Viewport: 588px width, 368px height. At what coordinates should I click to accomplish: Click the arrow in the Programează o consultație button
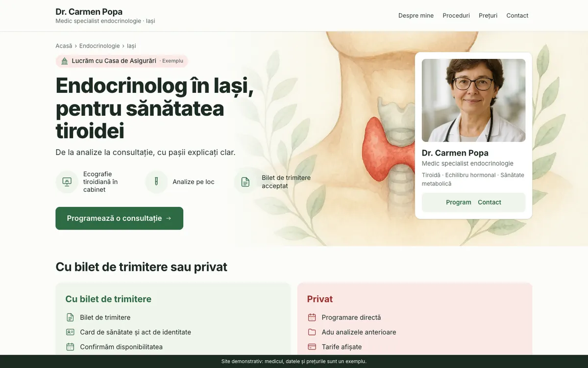169,218
